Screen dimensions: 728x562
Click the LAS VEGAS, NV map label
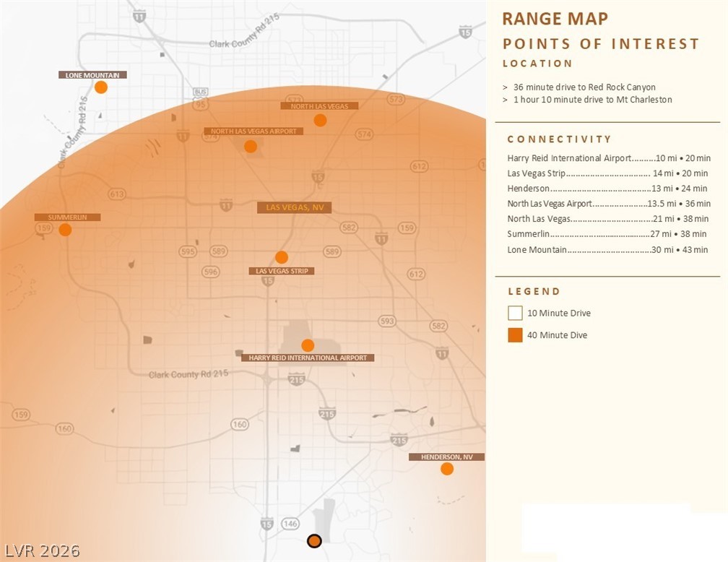click(294, 207)
